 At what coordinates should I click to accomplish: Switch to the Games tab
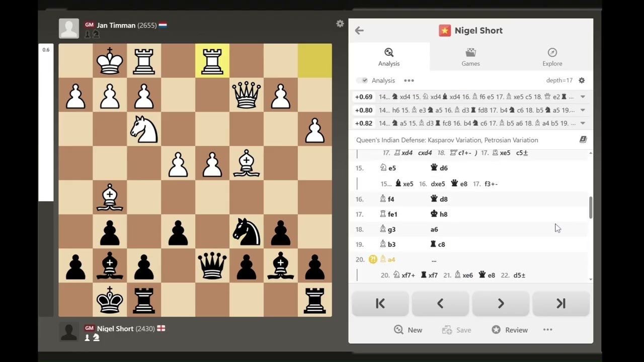point(470,57)
